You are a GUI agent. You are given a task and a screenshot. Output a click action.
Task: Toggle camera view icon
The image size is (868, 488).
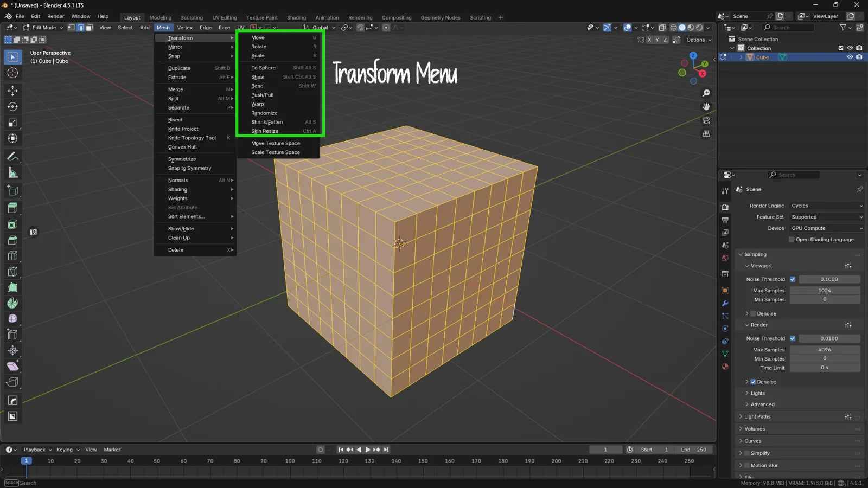706,120
